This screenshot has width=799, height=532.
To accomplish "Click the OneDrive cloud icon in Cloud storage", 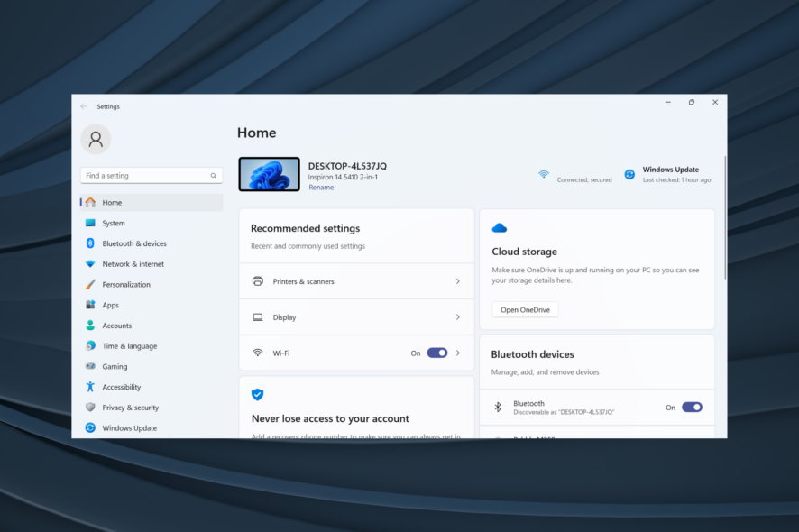I will pyautogui.click(x=500, y=228).
